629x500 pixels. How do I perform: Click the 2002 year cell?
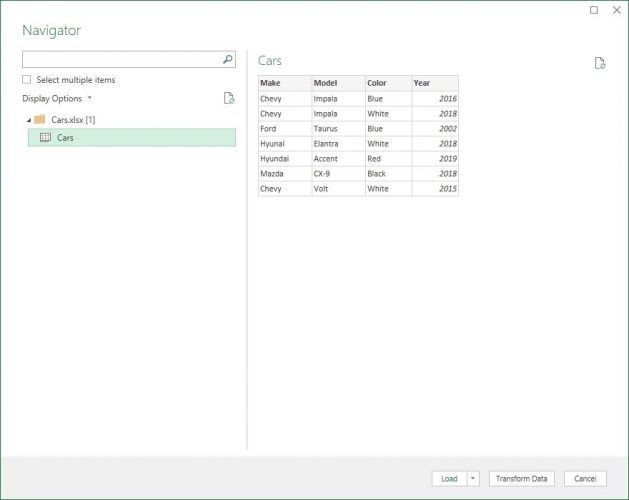(435, 129)
